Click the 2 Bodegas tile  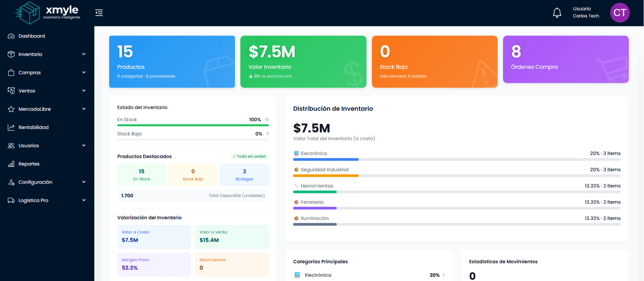tap(244, 175)
